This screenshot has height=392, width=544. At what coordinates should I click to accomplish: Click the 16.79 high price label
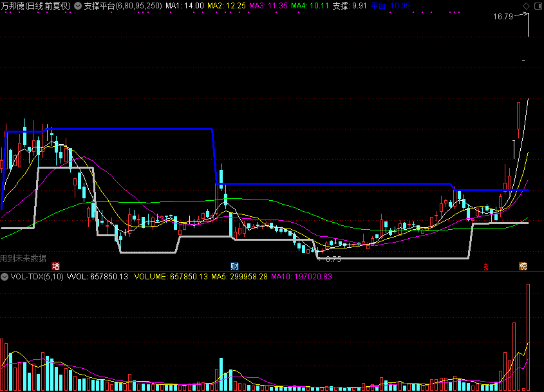503,17
